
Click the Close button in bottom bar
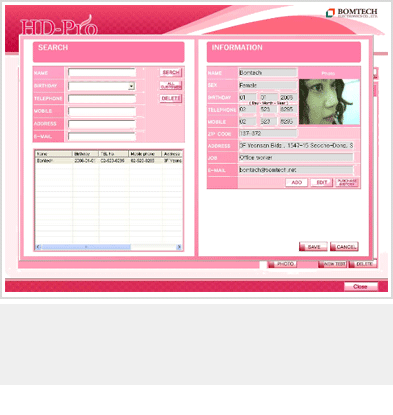(361, 287)
